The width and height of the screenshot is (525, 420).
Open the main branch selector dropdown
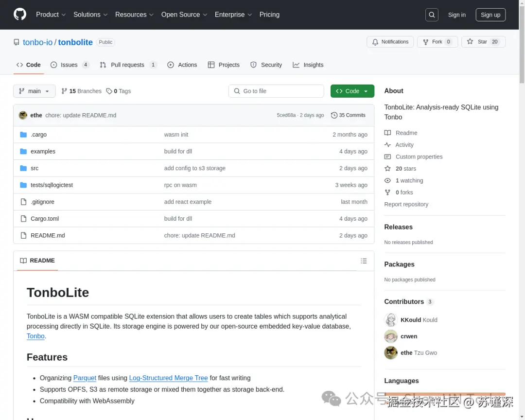coord(35,91)
